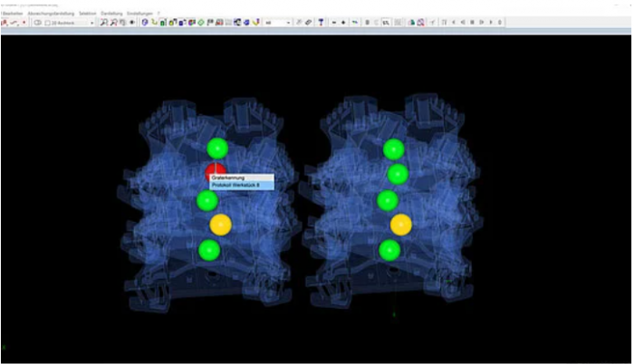The width and height of the screenshot is (634, 364).
Task: Open the Selektion menu
Action: click(x=87, y=13)
